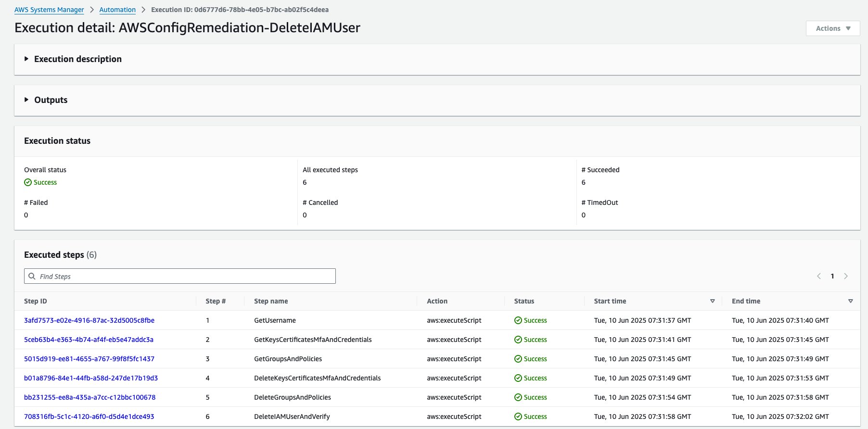868x429 pixels.
Task: Click the search magnifier icon in Find Steps
Action: click(x=32, y=276)
